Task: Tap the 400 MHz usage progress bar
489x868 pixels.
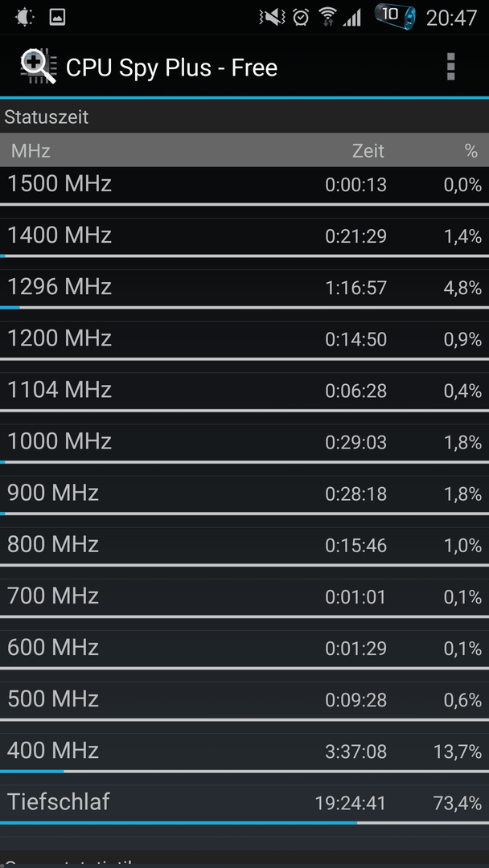Action: [244, 771]
